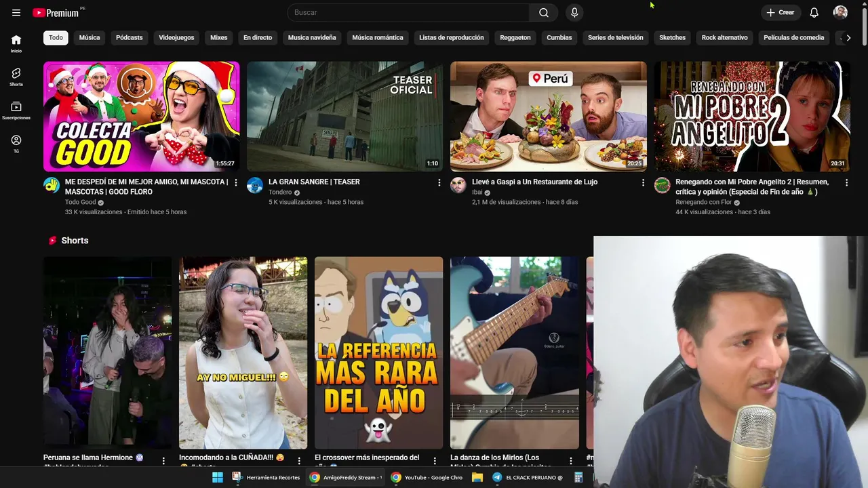868x488 pixels.
Task: Click the search magnifier button
Action: tap(544, 12)
